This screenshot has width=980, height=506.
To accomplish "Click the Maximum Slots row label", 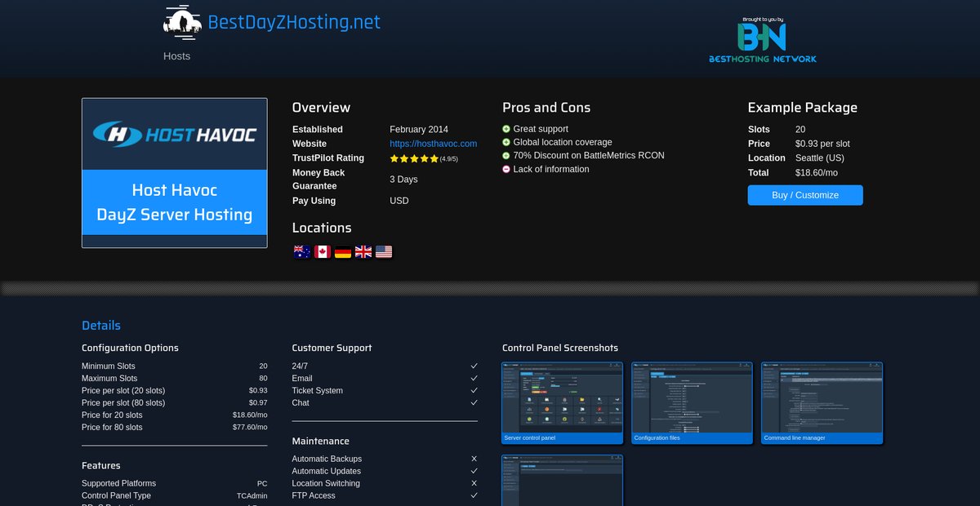I will coord(109,379).
